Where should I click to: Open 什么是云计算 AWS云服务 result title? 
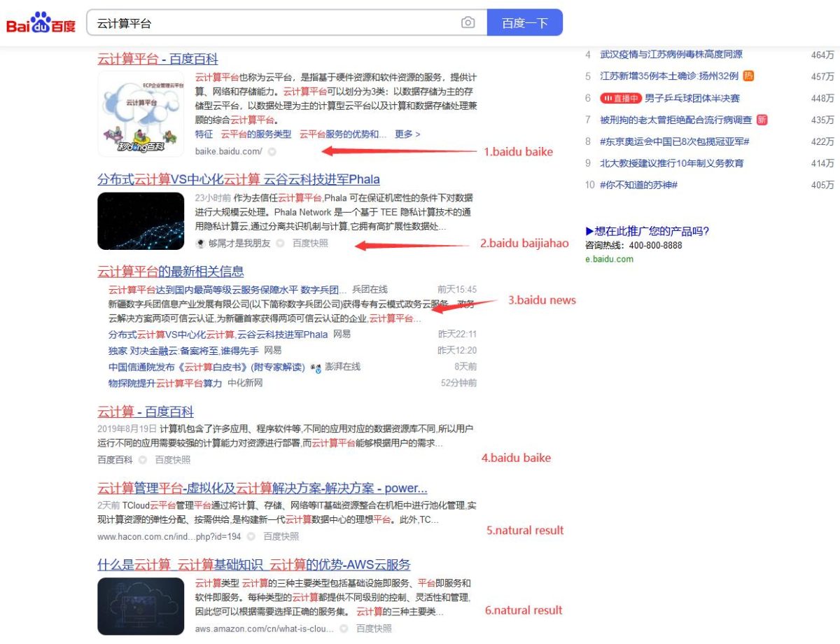tap(254, 565)
